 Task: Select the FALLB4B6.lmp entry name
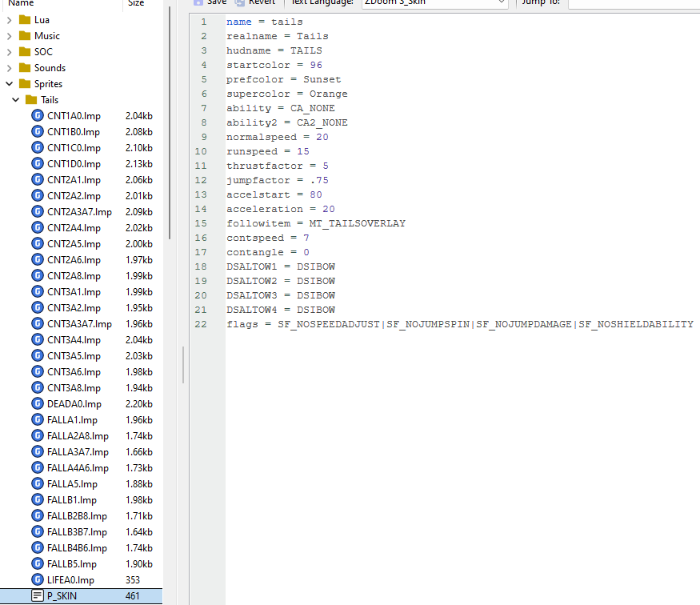pyautogui.click(x=77, y=548)
